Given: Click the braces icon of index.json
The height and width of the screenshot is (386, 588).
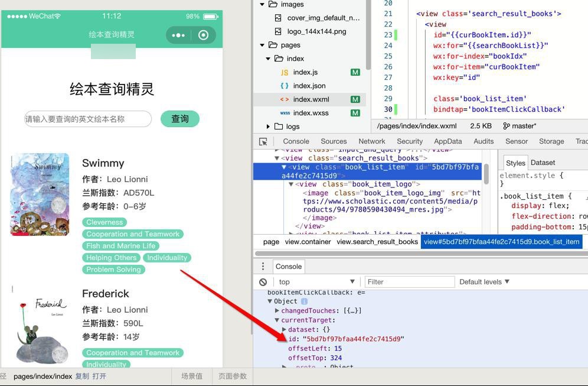Looking at the screenshot, I should [285, 86].
